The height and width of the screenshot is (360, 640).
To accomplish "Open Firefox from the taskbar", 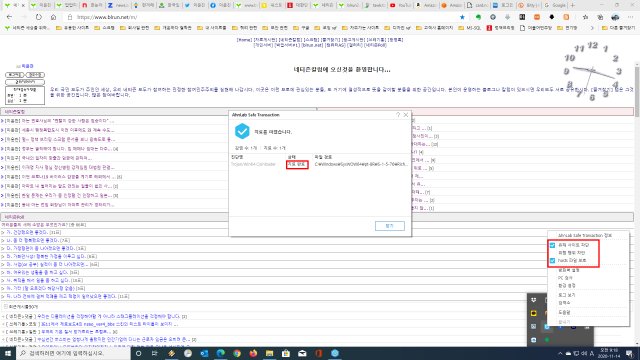I will (x=253, y=353).
